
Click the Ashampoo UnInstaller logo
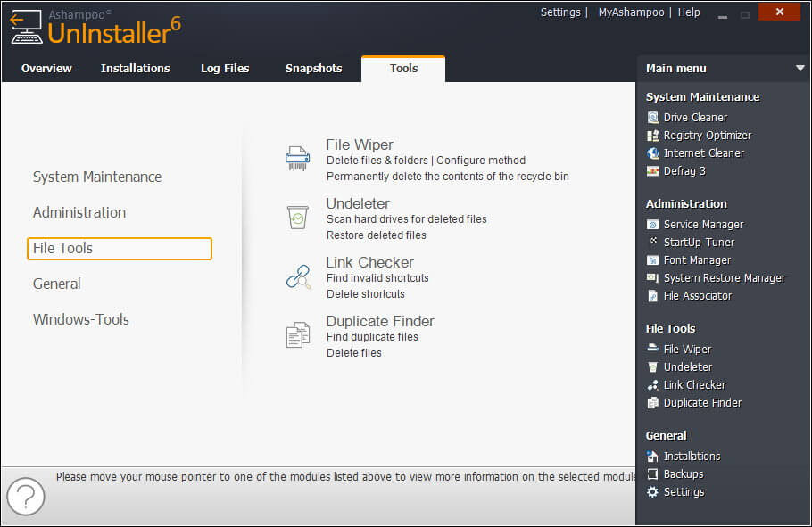pyautogui.click(x=95, y=29)
